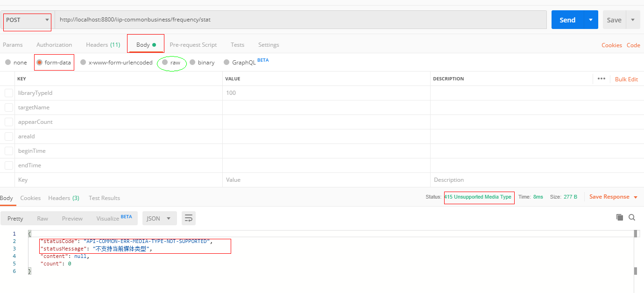The height and width of the screenshot is (293, 644).
Task: Toggle the wrap lines icon
Action: (x=189, y=218)
